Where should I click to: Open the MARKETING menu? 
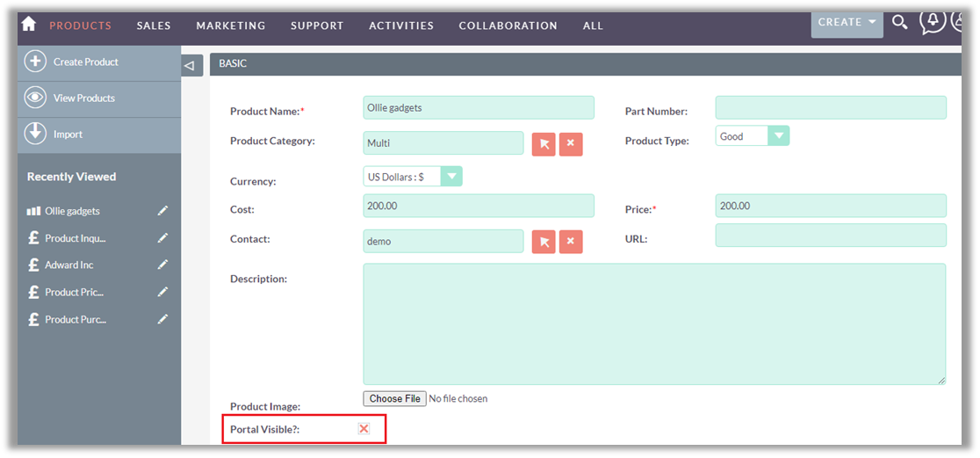click(231, 25)
